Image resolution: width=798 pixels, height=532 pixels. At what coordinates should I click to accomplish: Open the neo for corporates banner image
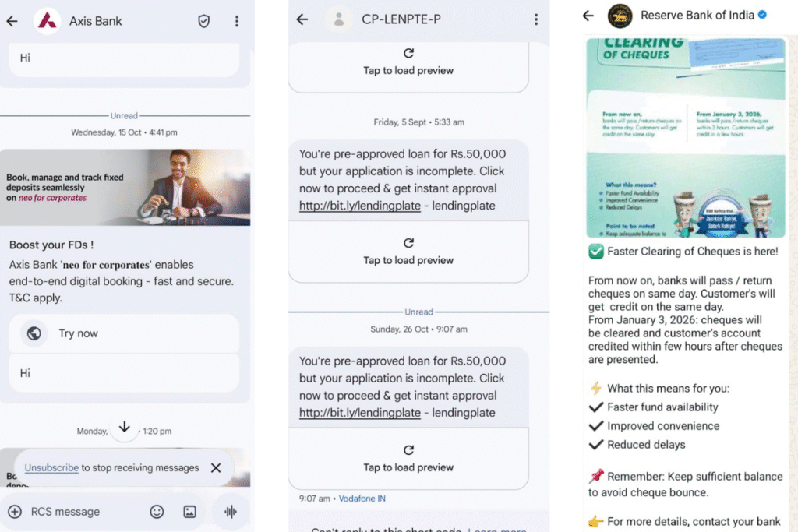coord(125,187)
